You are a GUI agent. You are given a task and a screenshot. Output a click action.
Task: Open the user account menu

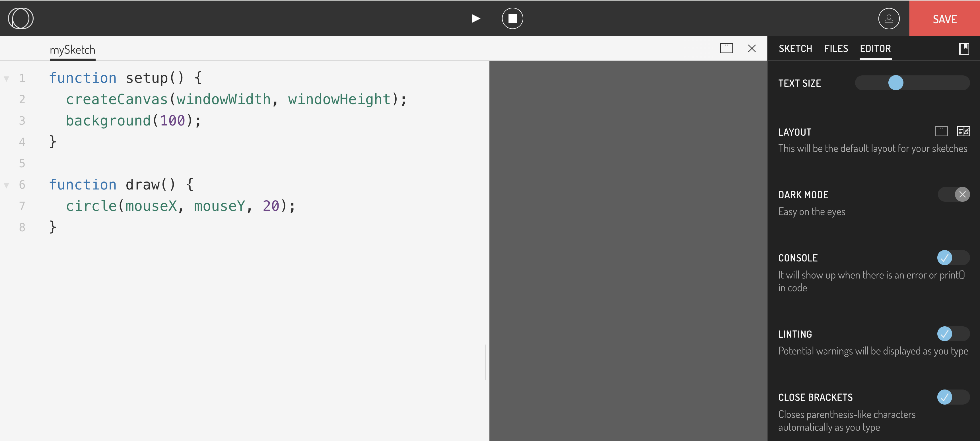pyautogui.click(x=889, y=18)
